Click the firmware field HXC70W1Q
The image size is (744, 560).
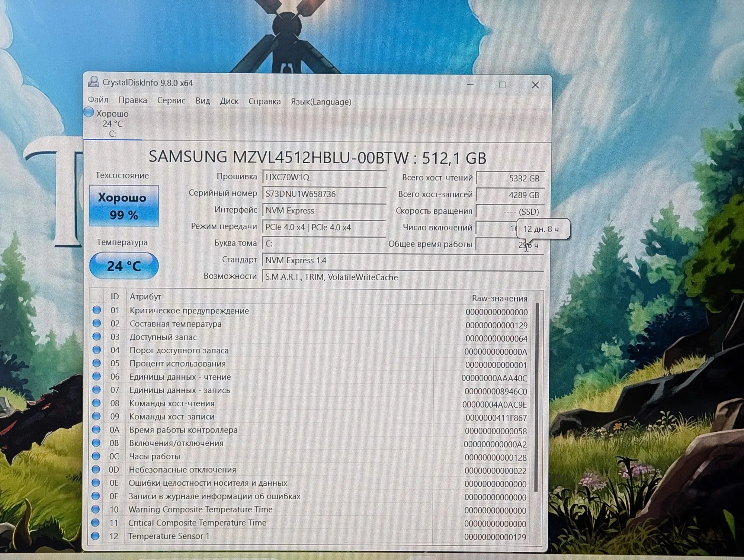(324, 177)
